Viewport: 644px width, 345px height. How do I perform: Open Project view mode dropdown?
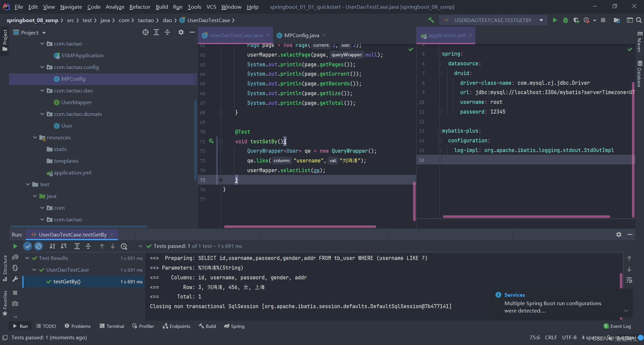click(44, 32)
